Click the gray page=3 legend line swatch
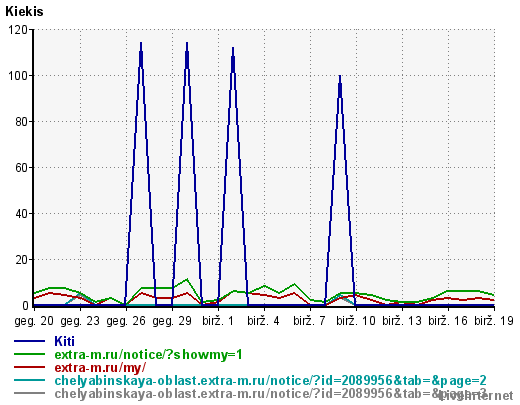Screen dimensions: 520x405 (x=29, y=393)
